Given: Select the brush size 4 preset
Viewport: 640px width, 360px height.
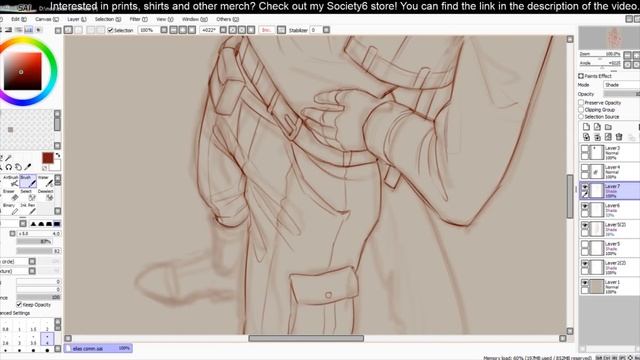Looking at the screenshot, I should (47, 339).
